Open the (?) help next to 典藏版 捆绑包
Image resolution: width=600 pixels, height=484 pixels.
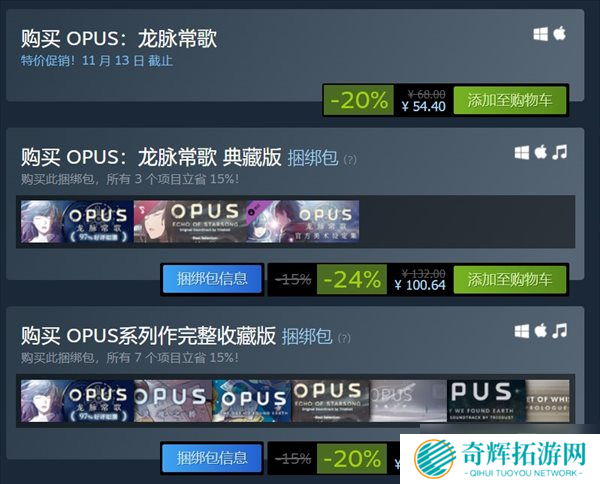[x=350, y=159]
